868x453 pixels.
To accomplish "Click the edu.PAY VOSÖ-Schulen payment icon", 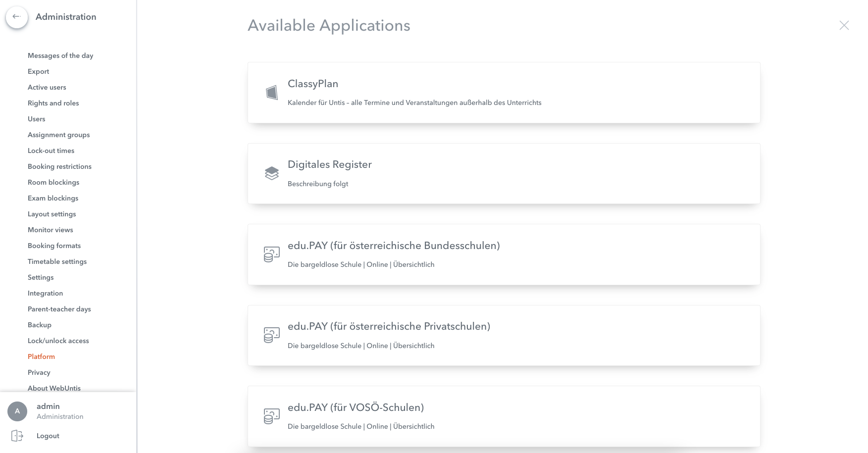I will point(272,416).
